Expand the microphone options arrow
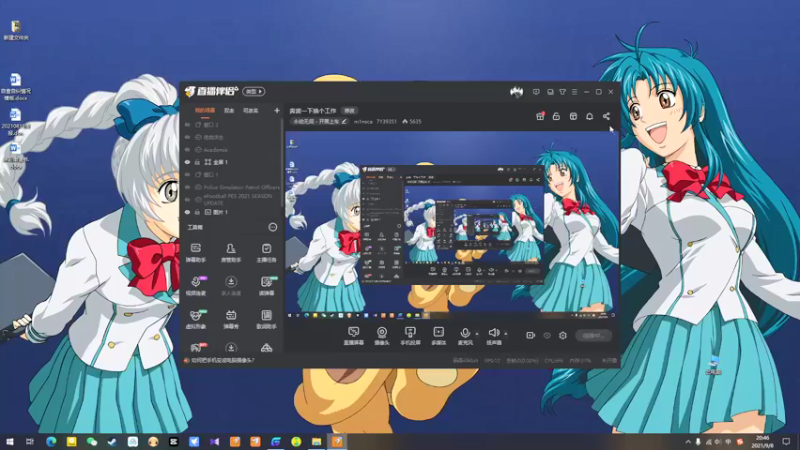This screenshot has height=450, width=800. (477, 334)
